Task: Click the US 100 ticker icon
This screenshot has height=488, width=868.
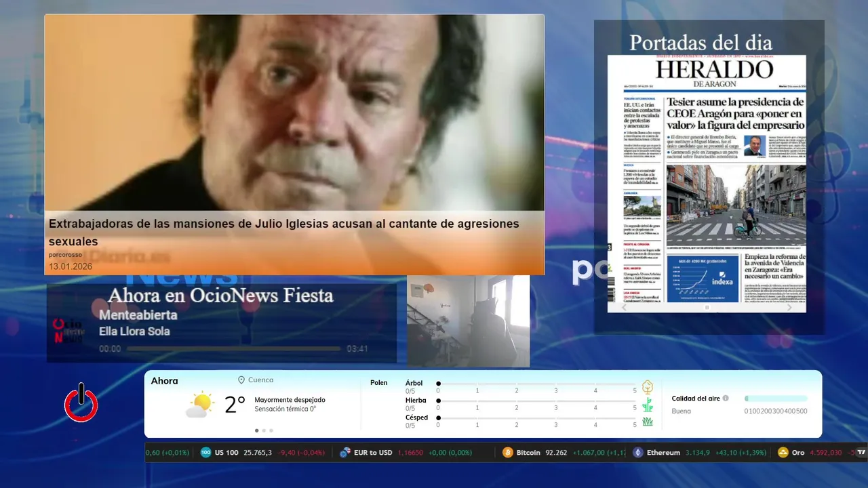Action: coord(206,452)
